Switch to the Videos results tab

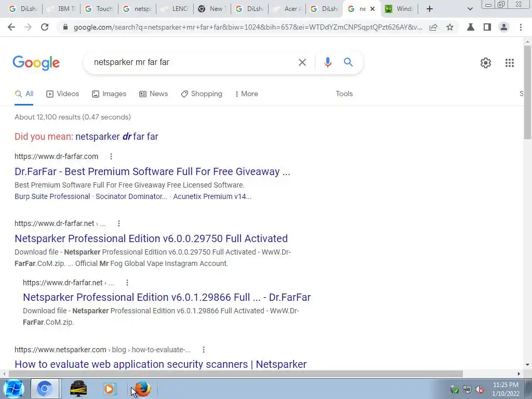tap(62, 94)
